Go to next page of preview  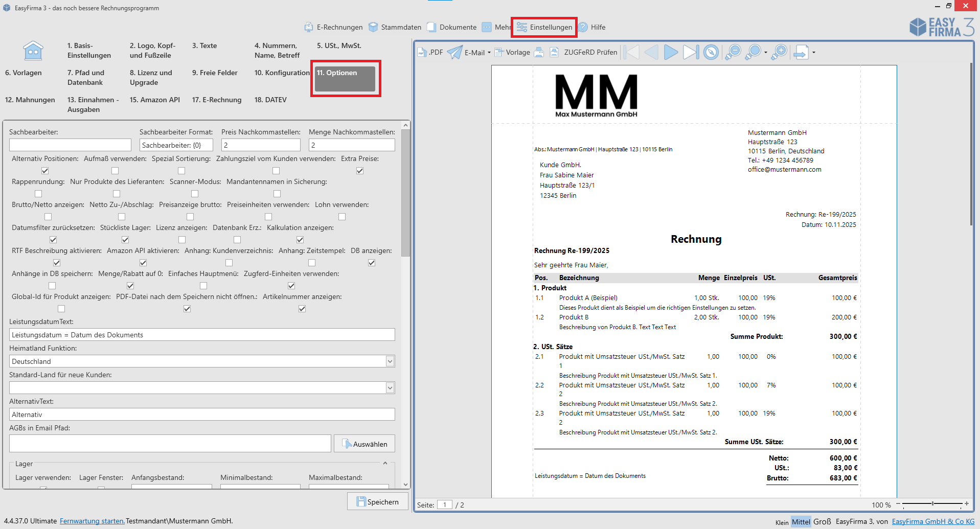tap(671, 52)
